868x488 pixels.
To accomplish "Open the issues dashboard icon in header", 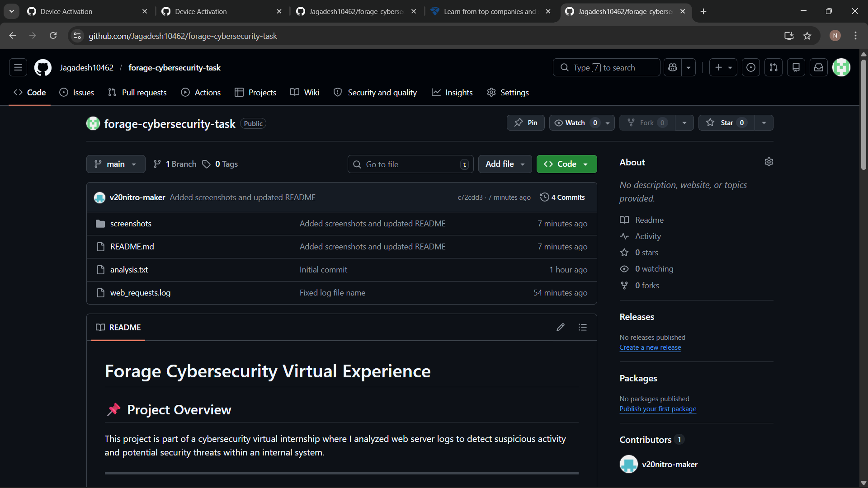I will 751,67.
